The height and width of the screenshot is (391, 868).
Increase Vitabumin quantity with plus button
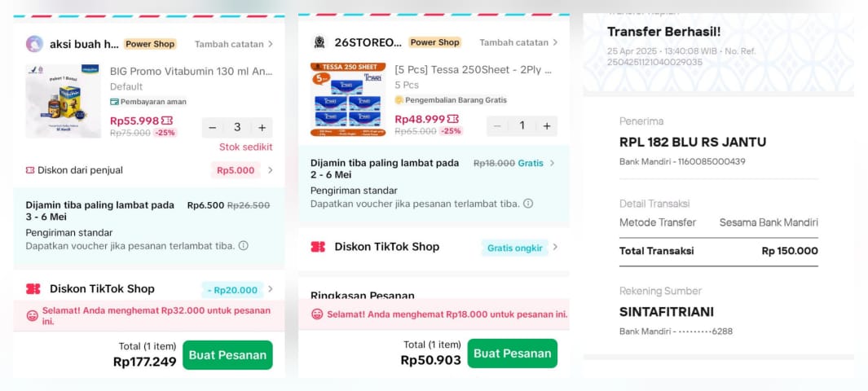coord(262,127)
